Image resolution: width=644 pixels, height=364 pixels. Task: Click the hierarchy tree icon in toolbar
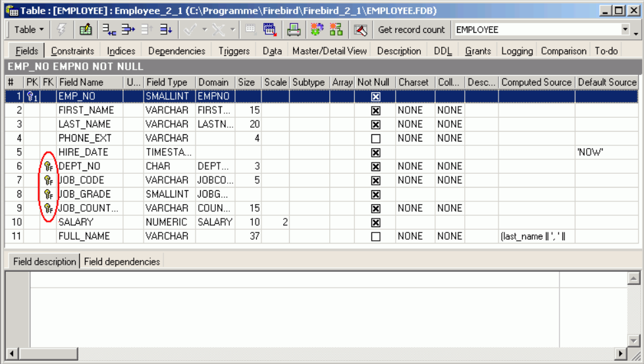(336, 30)
